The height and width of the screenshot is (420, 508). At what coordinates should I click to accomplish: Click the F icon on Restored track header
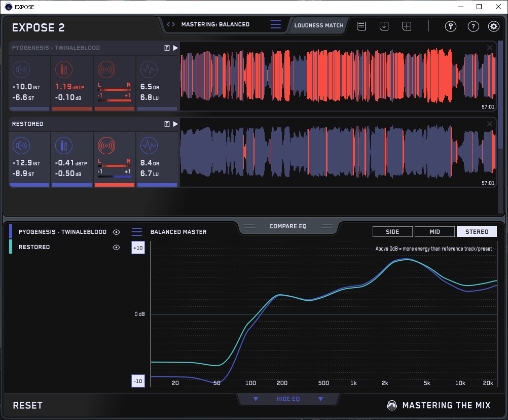pos(167,124)
